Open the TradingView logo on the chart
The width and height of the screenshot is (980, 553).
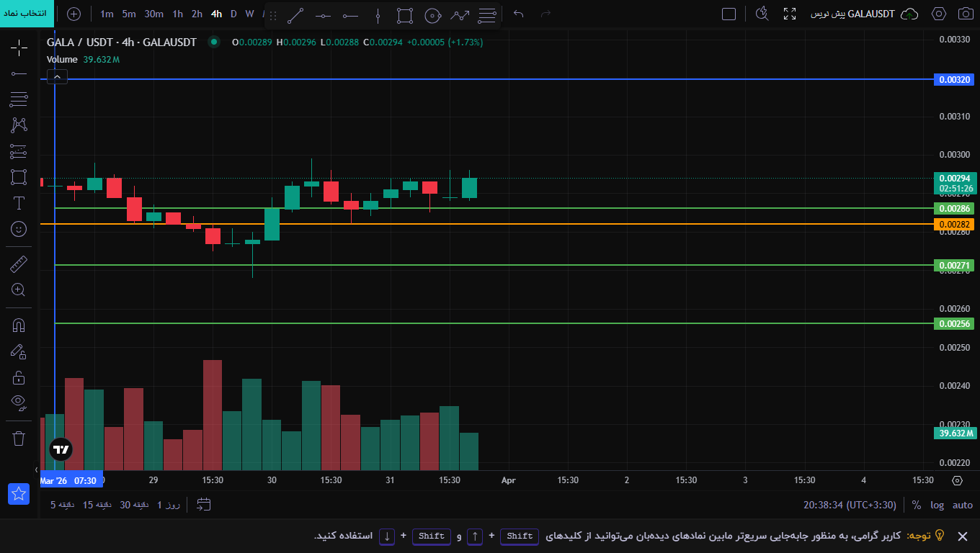pyautogui.click(x=61, y=450)
